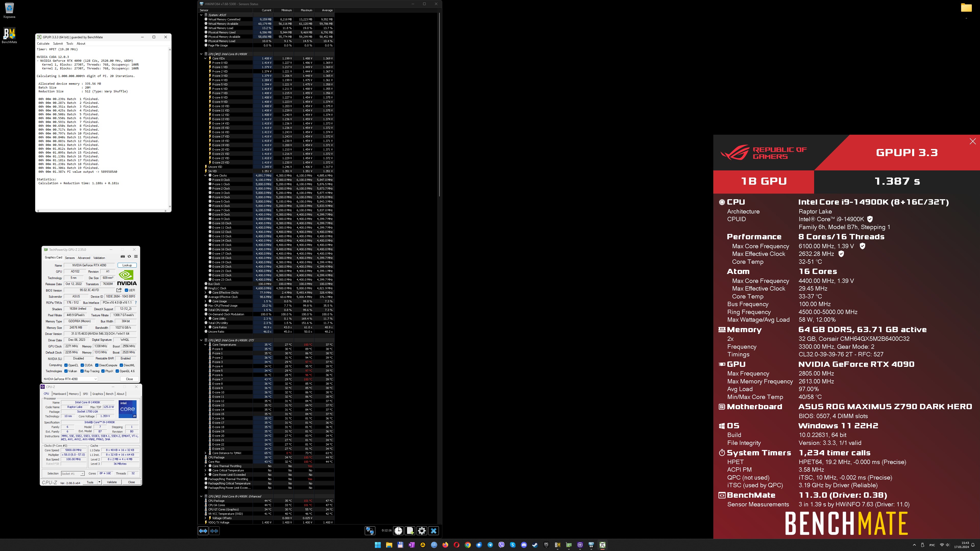Expand the Core Effective Clocks row
The height and width of the screenshot is (551, 980).
click(205, 292)
